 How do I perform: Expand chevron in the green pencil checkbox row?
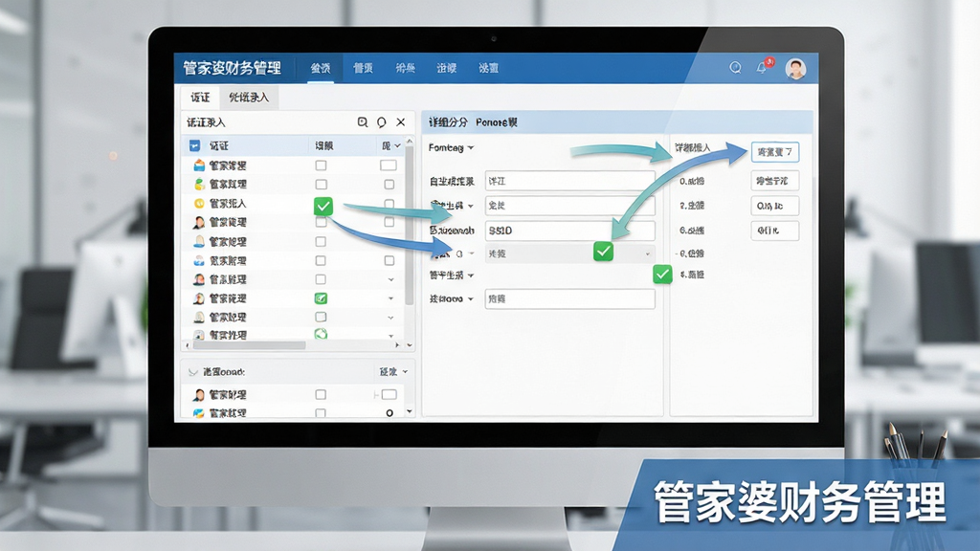(x=390, y=298)
